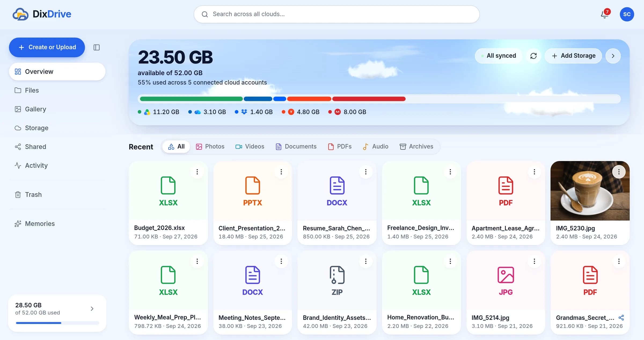
Task: Open menu for IMG_5214.jpg card
Action: [x=535, y=261]
